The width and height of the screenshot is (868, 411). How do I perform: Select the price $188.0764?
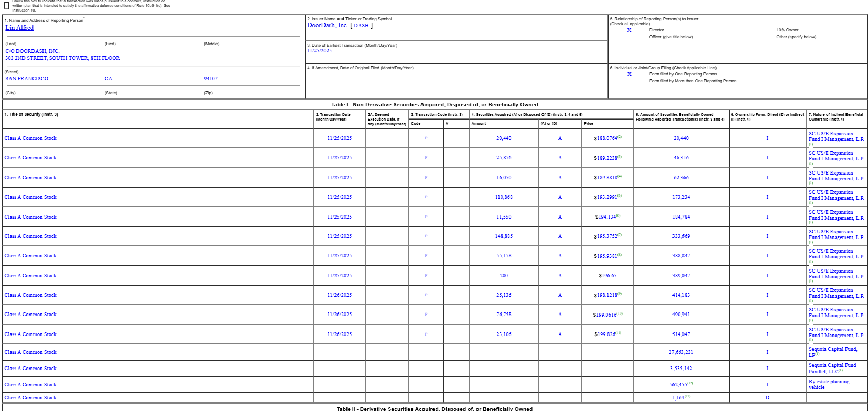(605, 138)
